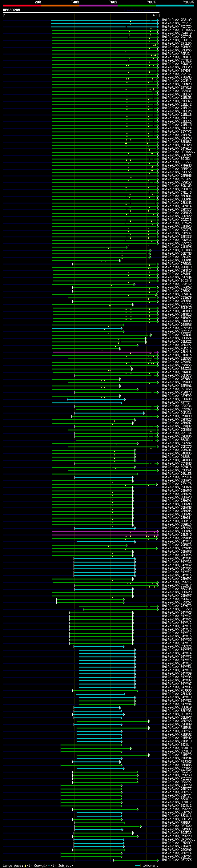The height and width of the screenshot is (868, 197).
Task: Click hit label UniRef100_Q2VY08
Action: tap(177, 328)
